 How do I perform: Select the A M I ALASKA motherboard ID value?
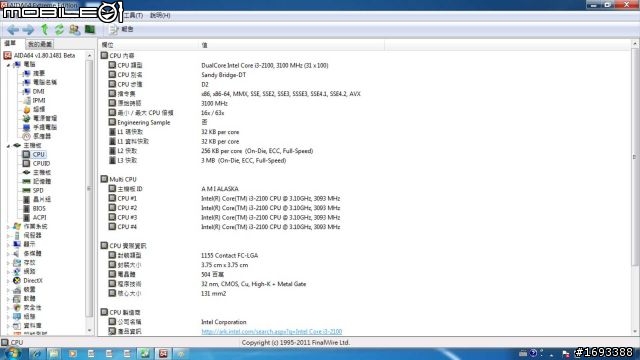click(220, 189)
